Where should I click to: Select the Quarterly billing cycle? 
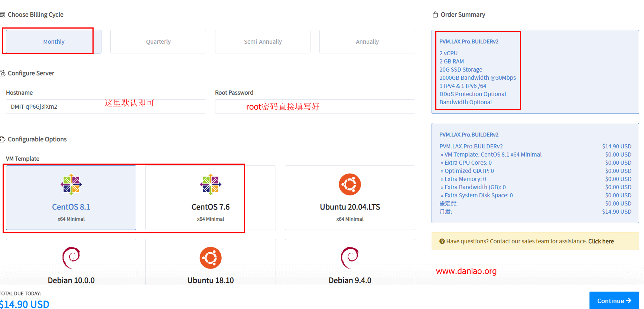[x=158, y=42]
